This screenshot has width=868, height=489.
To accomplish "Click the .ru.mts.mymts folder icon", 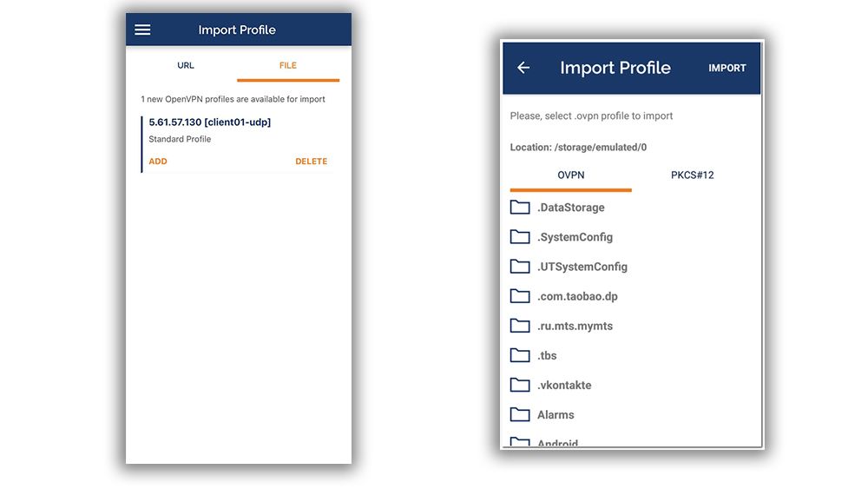I will click(520, 326).
